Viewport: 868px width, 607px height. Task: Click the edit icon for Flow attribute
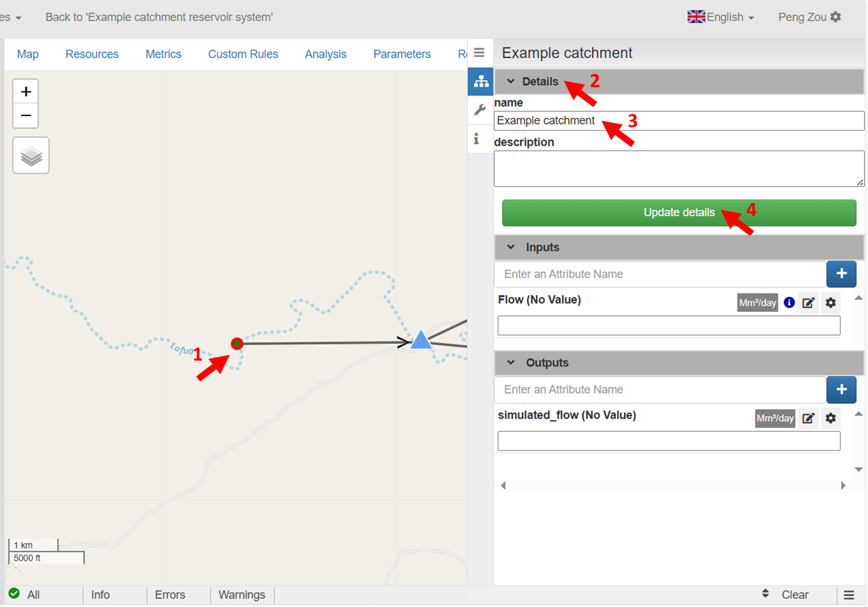[x=808, y=303]
